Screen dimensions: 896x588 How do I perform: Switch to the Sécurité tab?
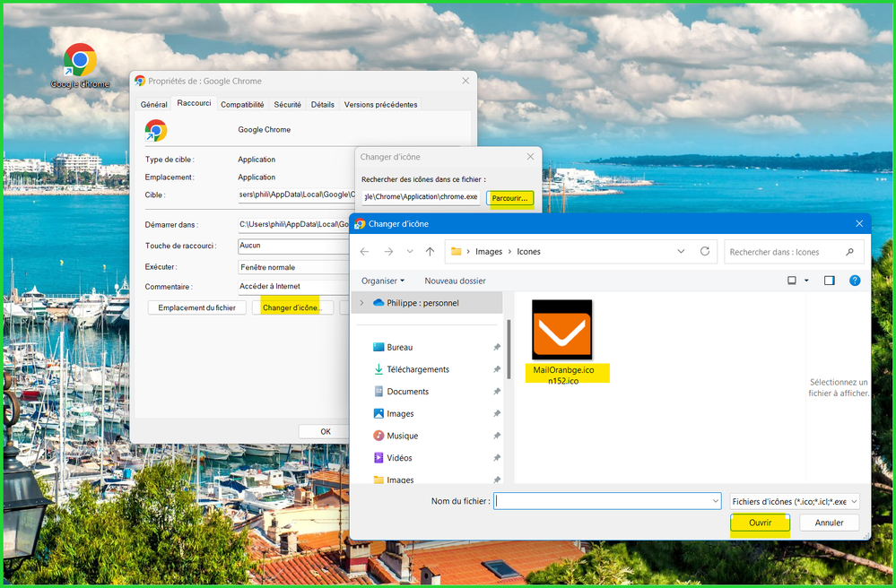(287, 105)
